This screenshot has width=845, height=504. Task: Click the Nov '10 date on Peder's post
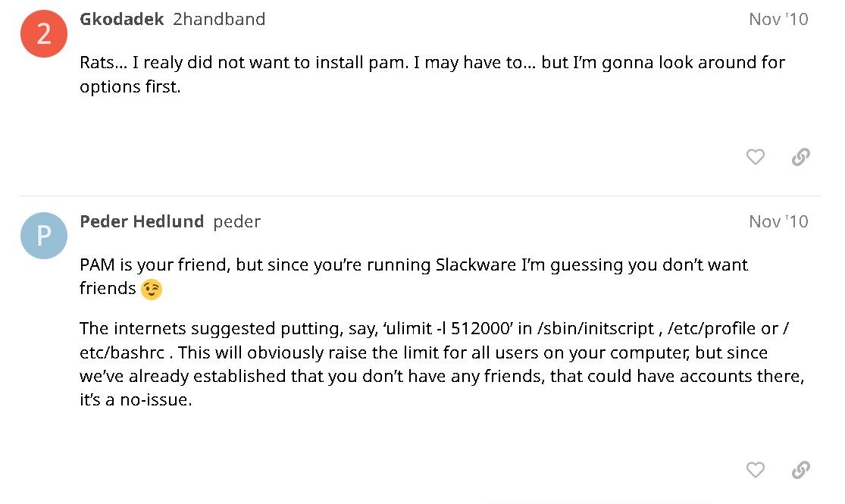pos(778,221)
